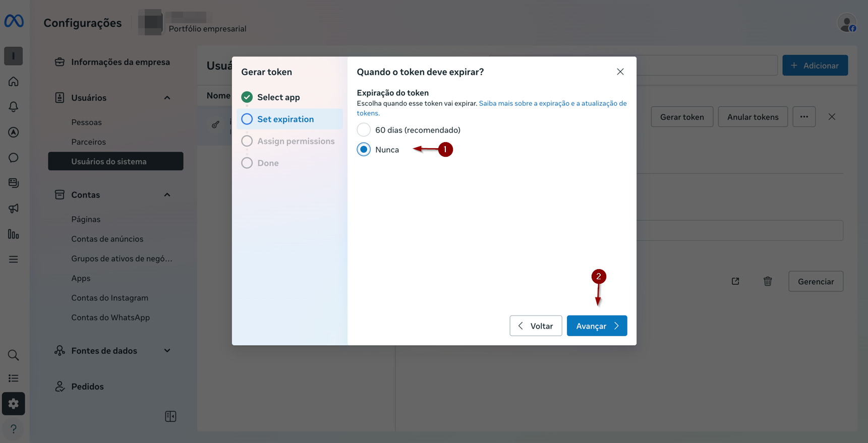Open the settings gear icon
The width and height of the screenshot is (868, 443).
[14, 404]
